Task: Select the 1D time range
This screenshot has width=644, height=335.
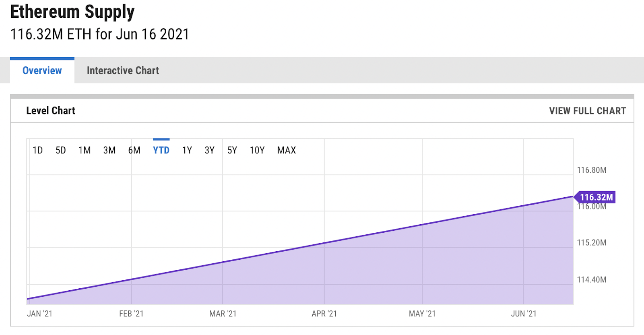Action: click(37, 150)
